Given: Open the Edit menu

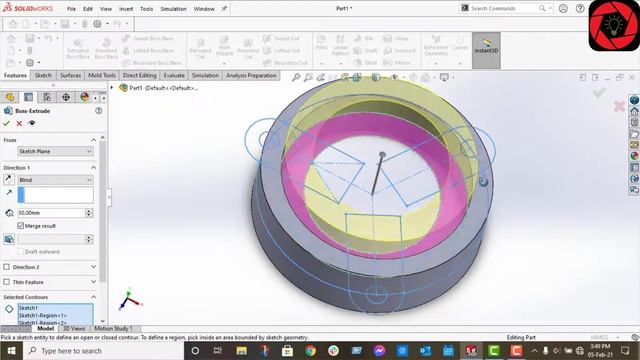Looking at the screenshot, I should coord(88,9).
